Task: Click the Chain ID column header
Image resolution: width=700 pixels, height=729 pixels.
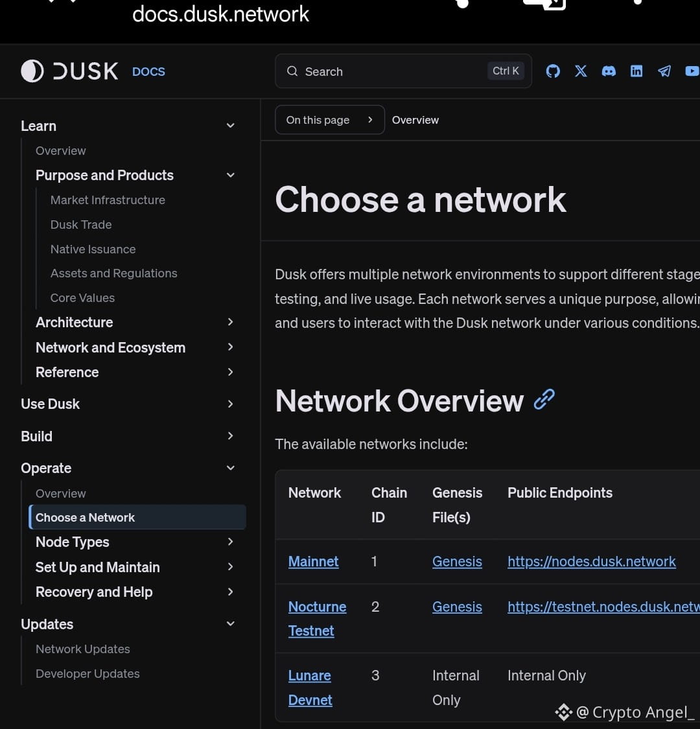Action: 389,505
